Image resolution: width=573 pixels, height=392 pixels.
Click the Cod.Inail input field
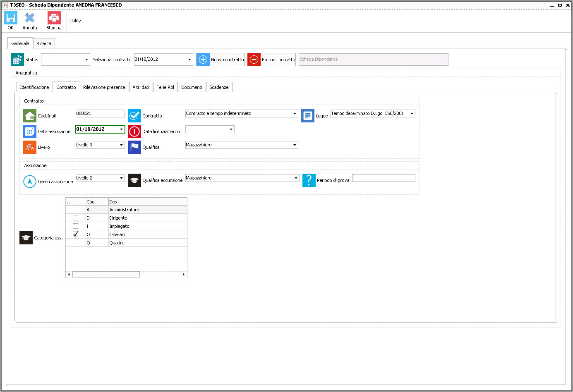pos(100,113)
